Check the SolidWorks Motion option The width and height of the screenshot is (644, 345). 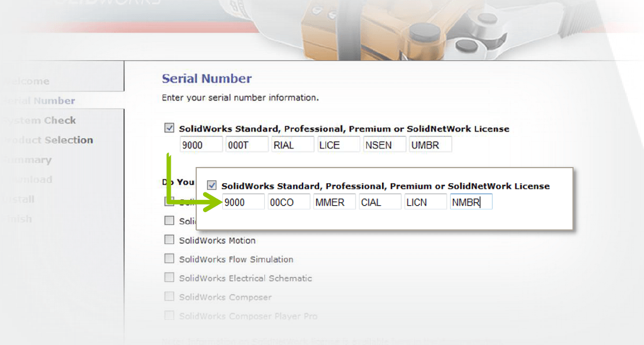point(169,240)
